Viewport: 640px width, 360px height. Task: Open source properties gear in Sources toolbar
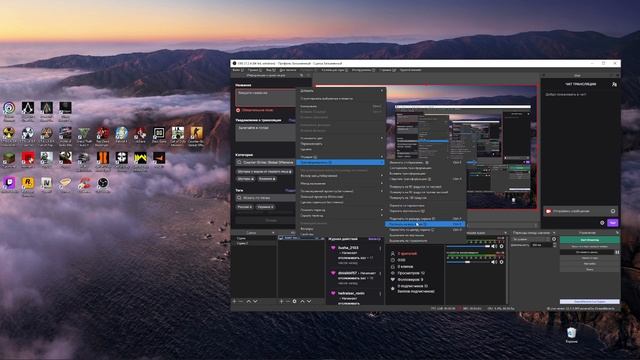295,301
